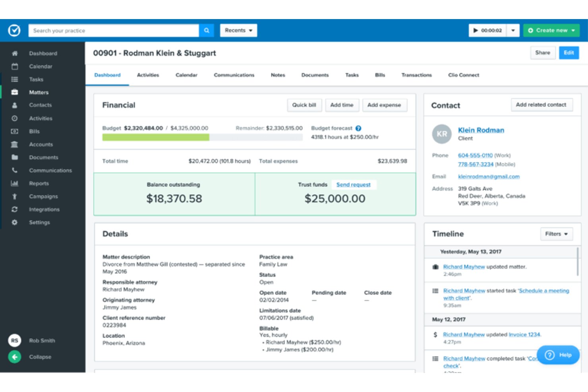Click the blue Edit button

tap(569, 53)
